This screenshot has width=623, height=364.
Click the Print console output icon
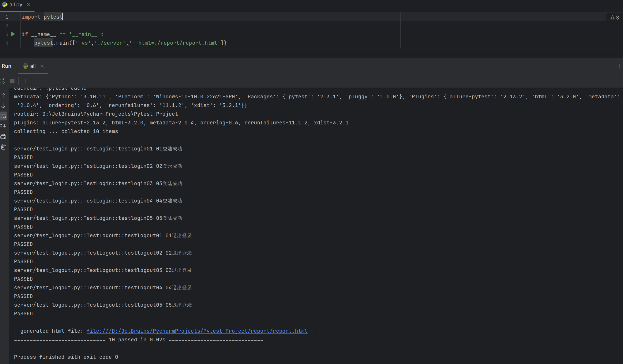[3, 137]
